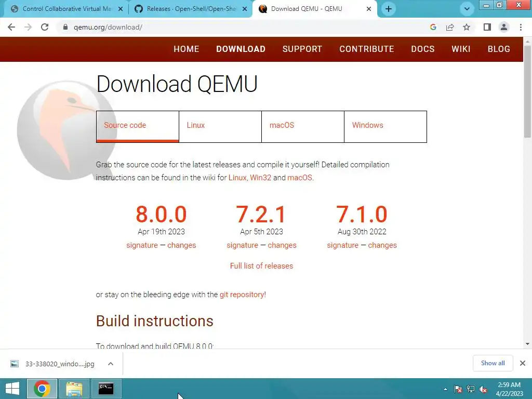This screenshot has height=399, width=532.
Task: Close the Download QEMU tab
Action: click(x=369, y=9)
